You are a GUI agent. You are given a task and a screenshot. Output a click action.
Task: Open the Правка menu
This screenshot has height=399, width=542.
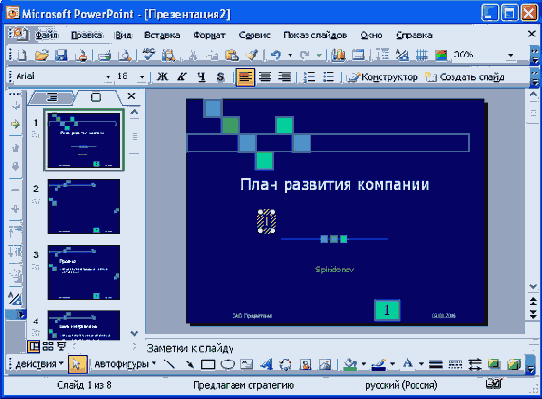[x=86, y=35]
